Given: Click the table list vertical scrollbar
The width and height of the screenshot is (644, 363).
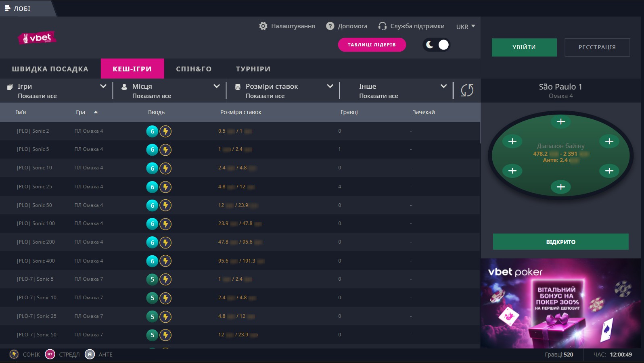Looking at the screenshot, I should [x=480, y=133].
